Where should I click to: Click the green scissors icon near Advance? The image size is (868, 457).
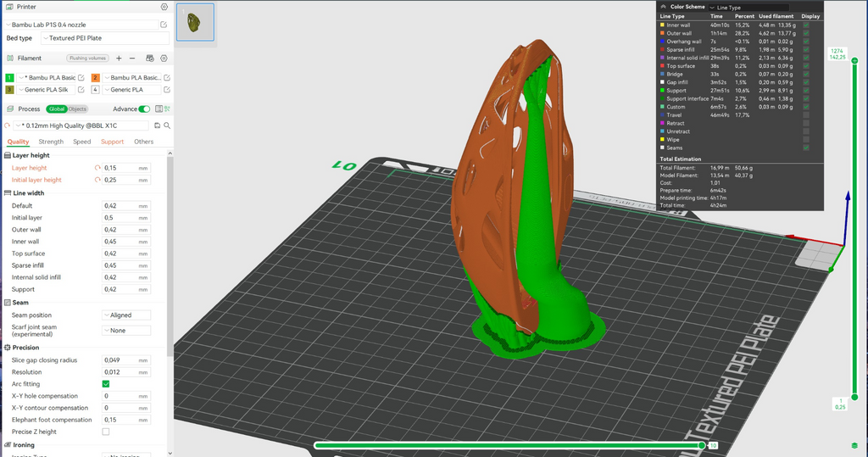click(167, 109)
